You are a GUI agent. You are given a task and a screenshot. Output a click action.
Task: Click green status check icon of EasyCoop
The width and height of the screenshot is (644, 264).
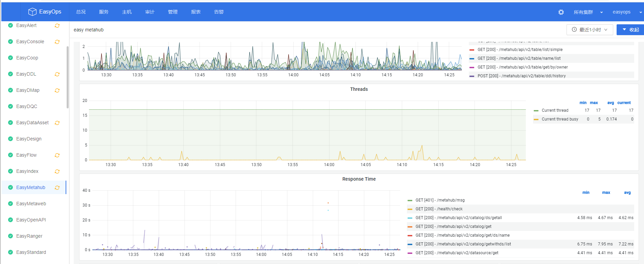(10, 58)
